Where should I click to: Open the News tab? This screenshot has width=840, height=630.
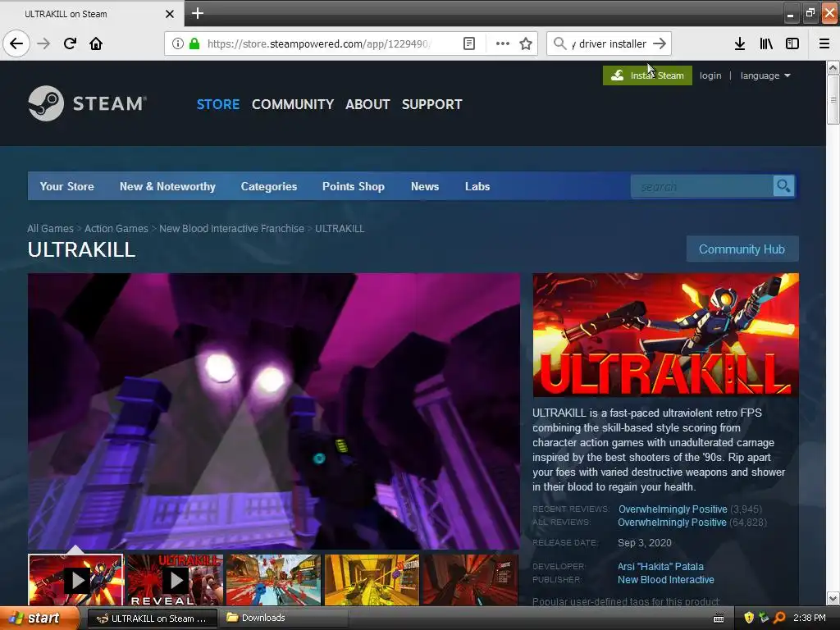425,186
